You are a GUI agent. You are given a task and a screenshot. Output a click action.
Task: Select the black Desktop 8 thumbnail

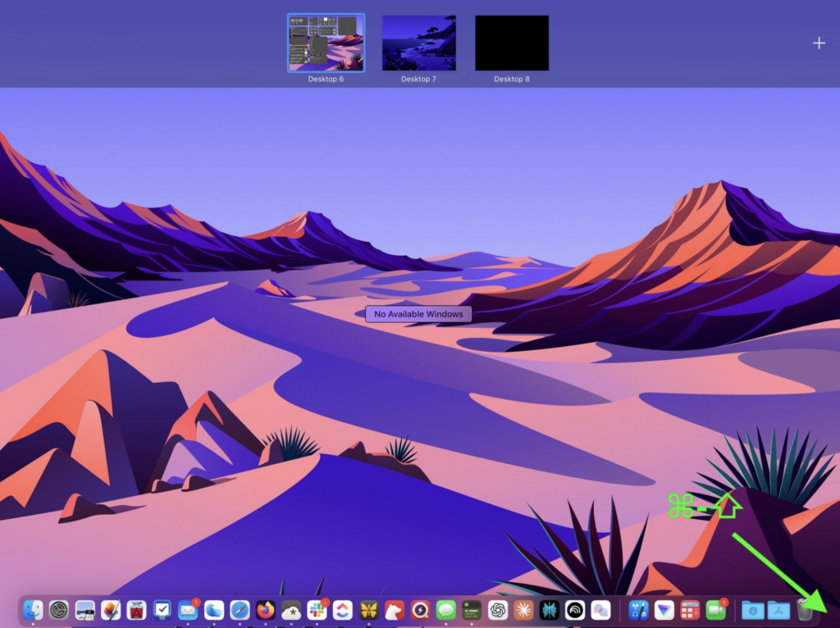pos(512,43)
